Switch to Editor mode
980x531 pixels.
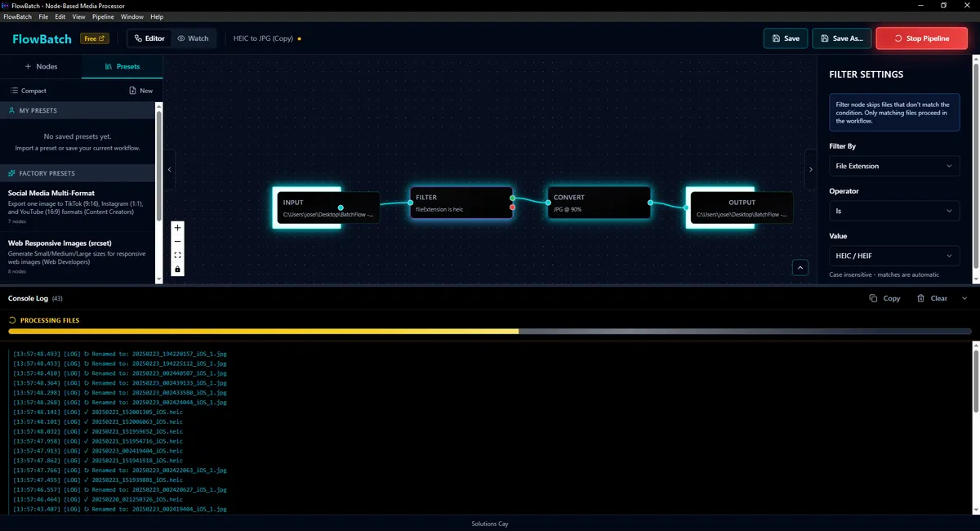[x=149, y=38]
